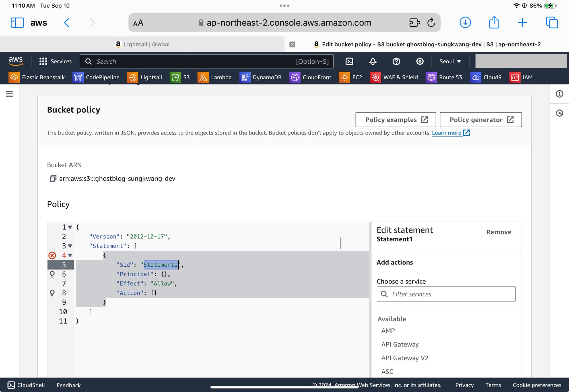Viewport: 569px width, 392px height.
Task: Open the settings gear in AWS navbar
Action: point(420,61)
